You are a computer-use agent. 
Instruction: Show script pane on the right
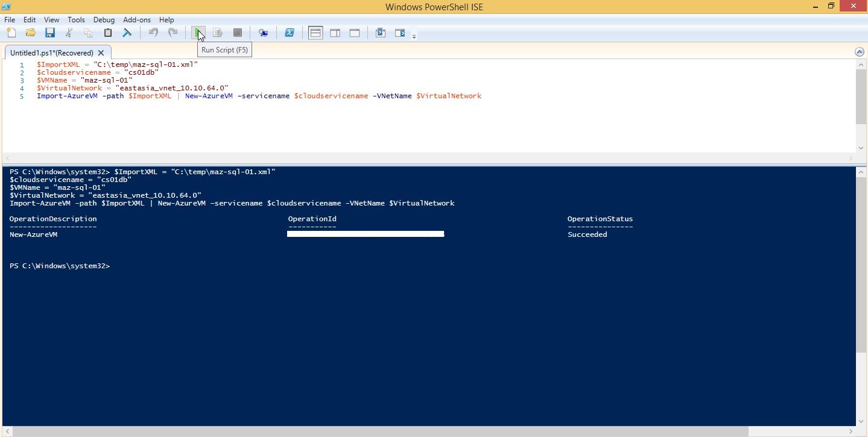tap(335, 33)
